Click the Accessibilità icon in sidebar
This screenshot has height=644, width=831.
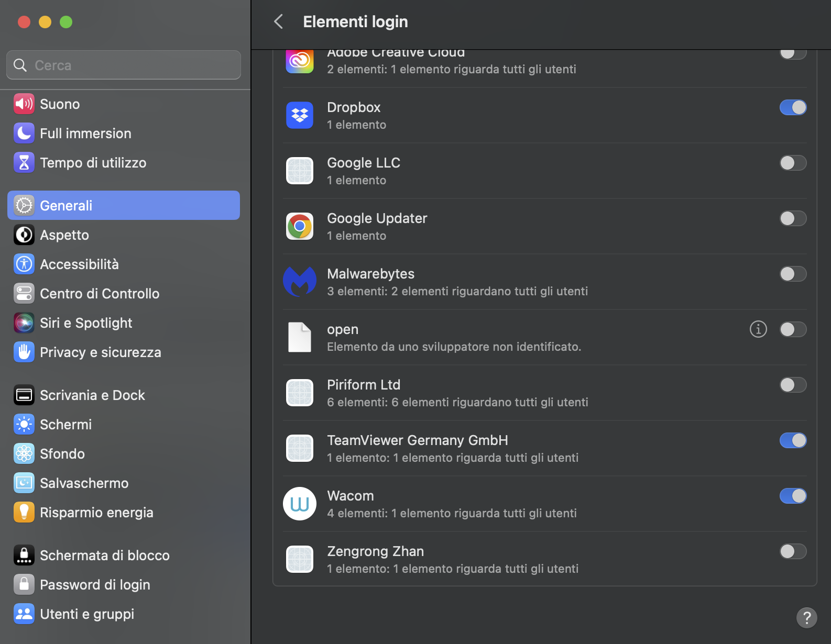(24, 264)
